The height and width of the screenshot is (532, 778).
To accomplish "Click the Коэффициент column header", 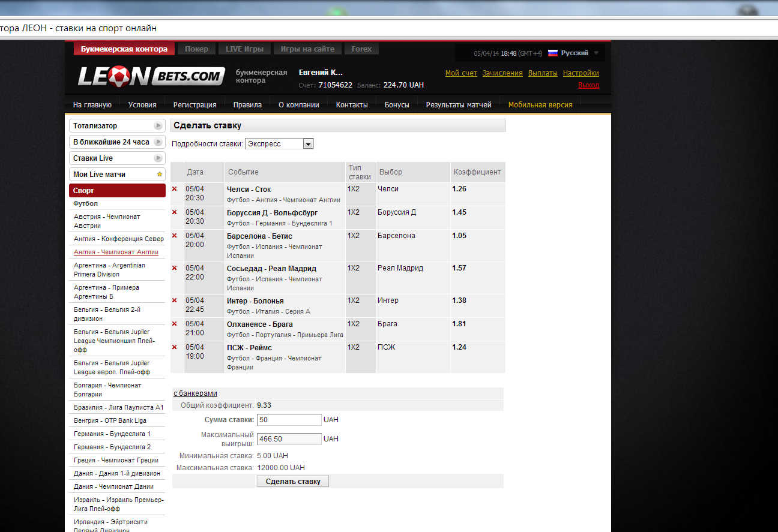I will 477,172.
